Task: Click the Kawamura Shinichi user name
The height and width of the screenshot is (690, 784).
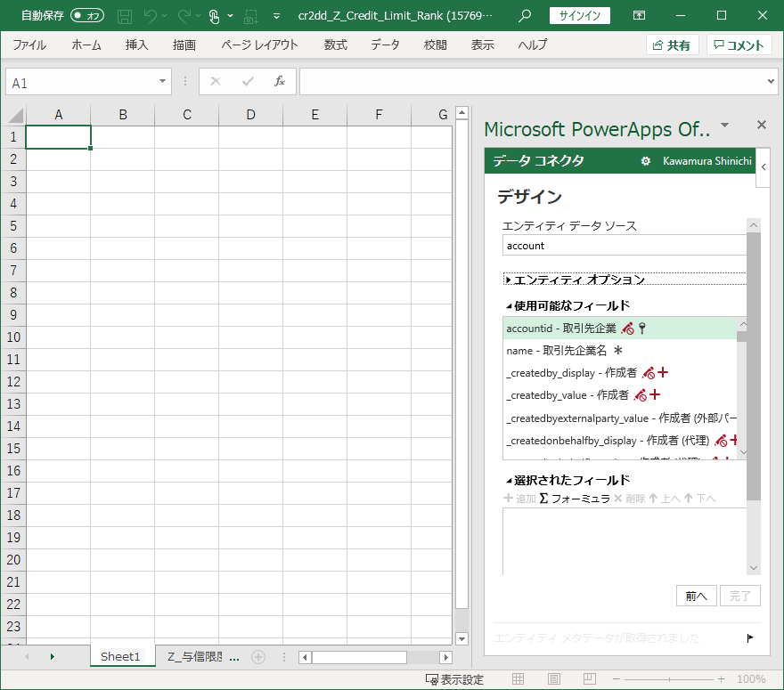Action: [707, 161]
